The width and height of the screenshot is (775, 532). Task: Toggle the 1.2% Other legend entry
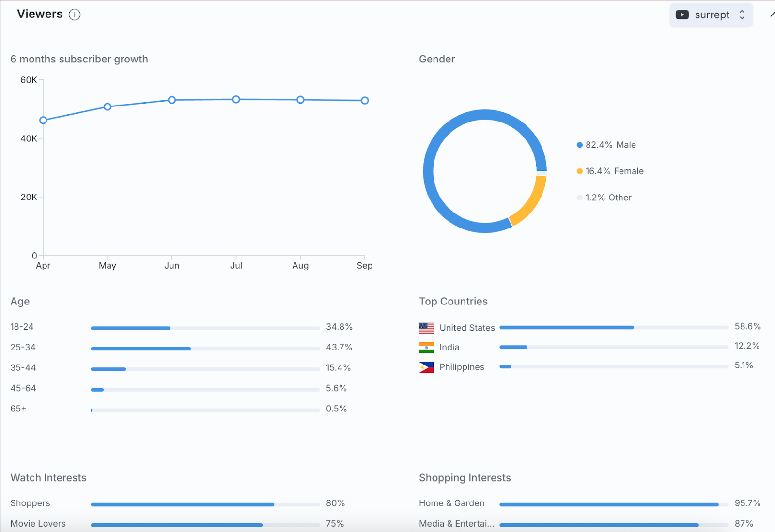coord(604,198)
